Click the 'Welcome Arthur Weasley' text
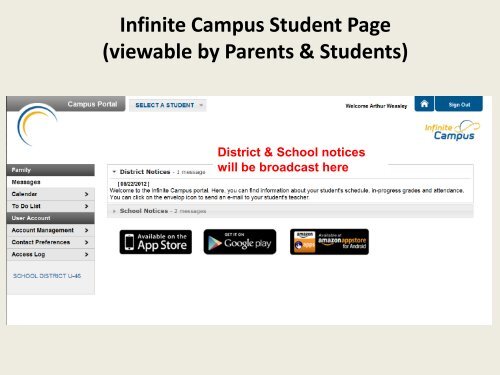 coord(376,106)
